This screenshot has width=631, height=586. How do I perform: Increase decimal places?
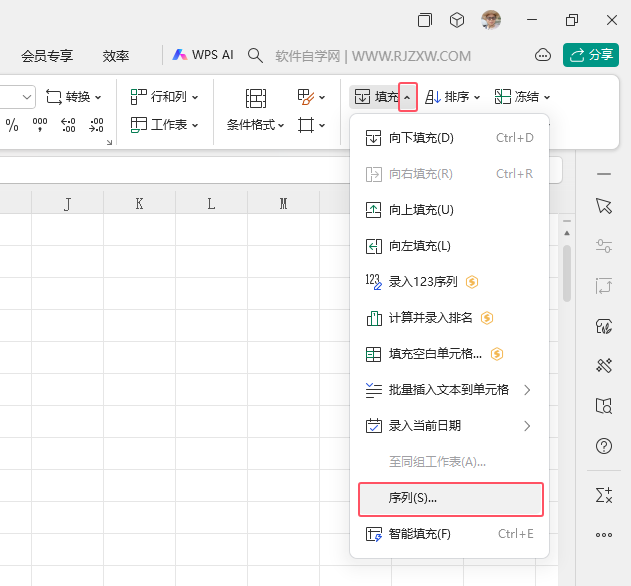(x=68, y=125)
